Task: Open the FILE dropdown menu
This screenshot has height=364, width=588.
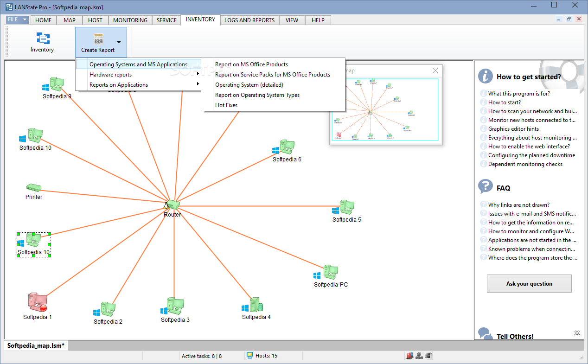Action: point(18,20)
